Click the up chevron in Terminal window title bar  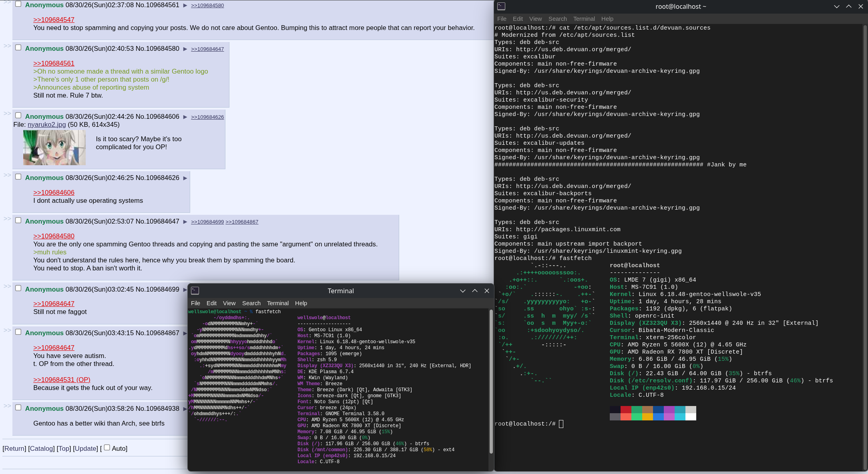point(475,291)
